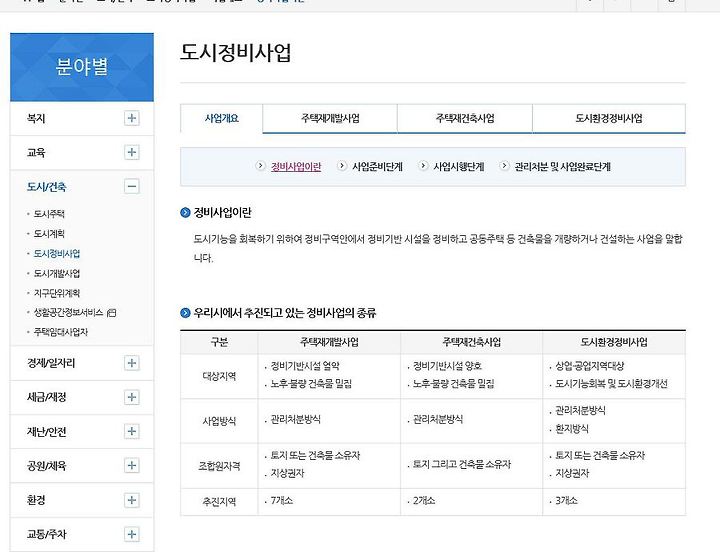Click bullet icon beside 우리시에서 추진되고 있는 heading
The width and height of the screenshot is (720, 552).
tap(185, 313)
